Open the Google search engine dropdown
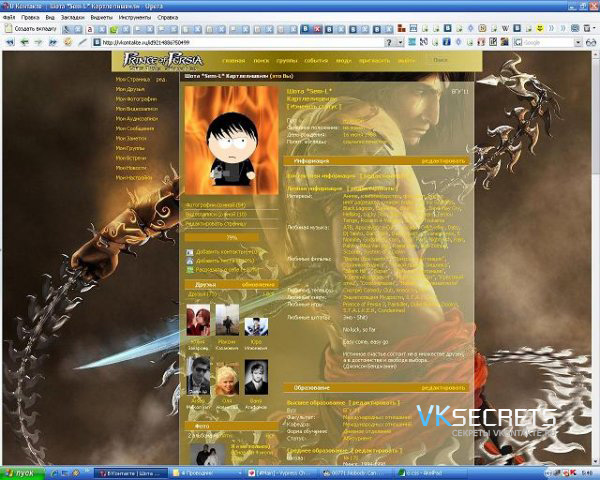Screen dimensions: 600x480 [x=578, y=42]
